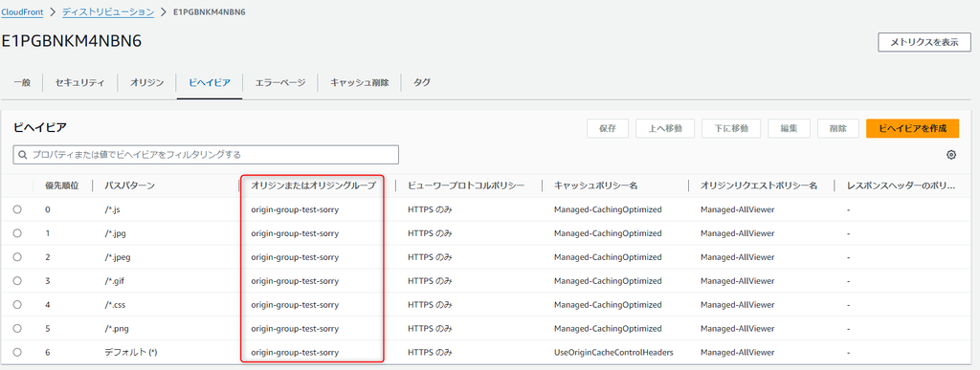Click the CloudFront breadcrumb link
980x370 pixels.
(22, 11)
